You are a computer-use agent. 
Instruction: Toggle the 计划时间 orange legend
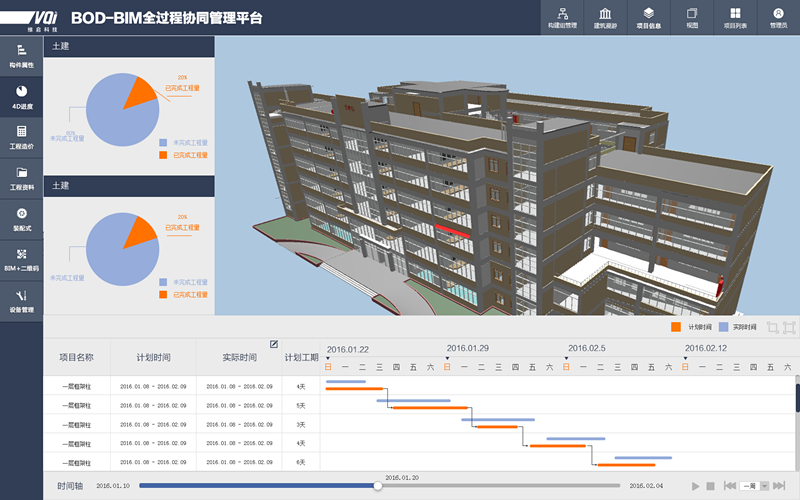pyautogui.click(x=677, y=326)
